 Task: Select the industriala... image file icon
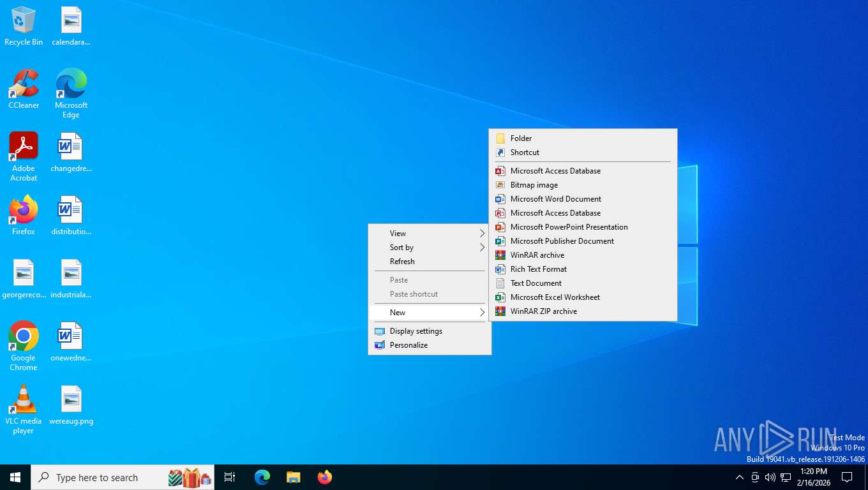(x=71, y=279)
